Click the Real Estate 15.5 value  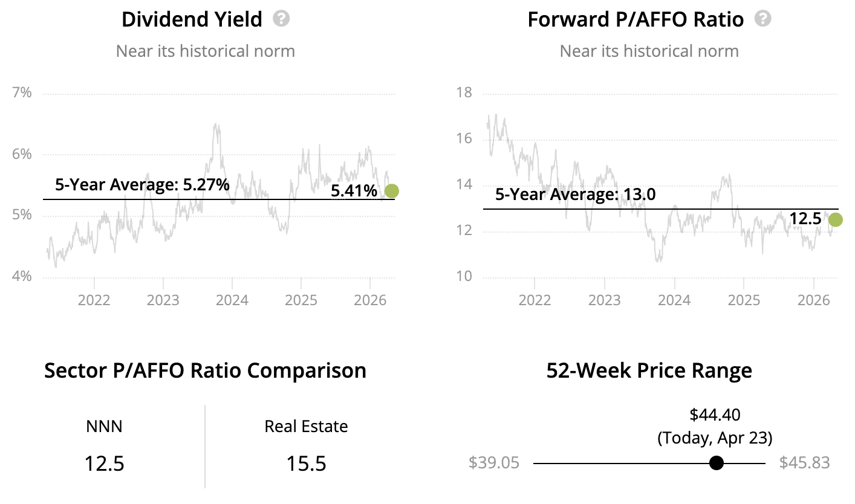(306, 464)
